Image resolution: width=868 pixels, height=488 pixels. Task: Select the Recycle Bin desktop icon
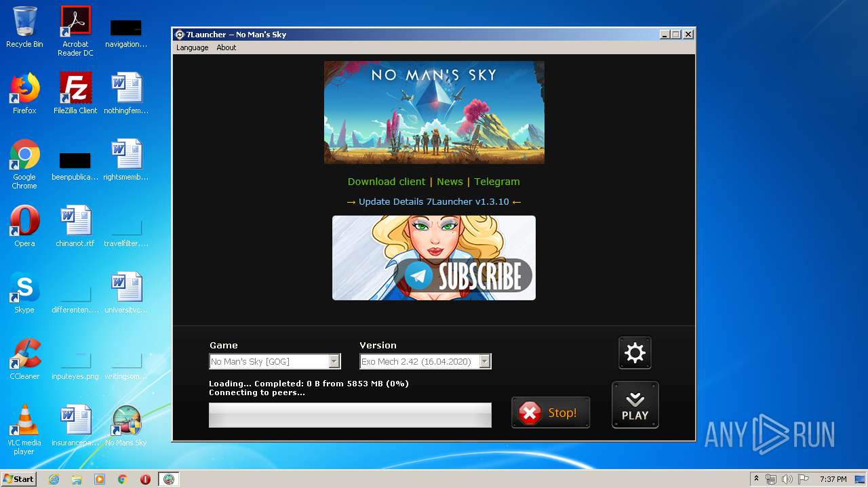click(24, 28)
